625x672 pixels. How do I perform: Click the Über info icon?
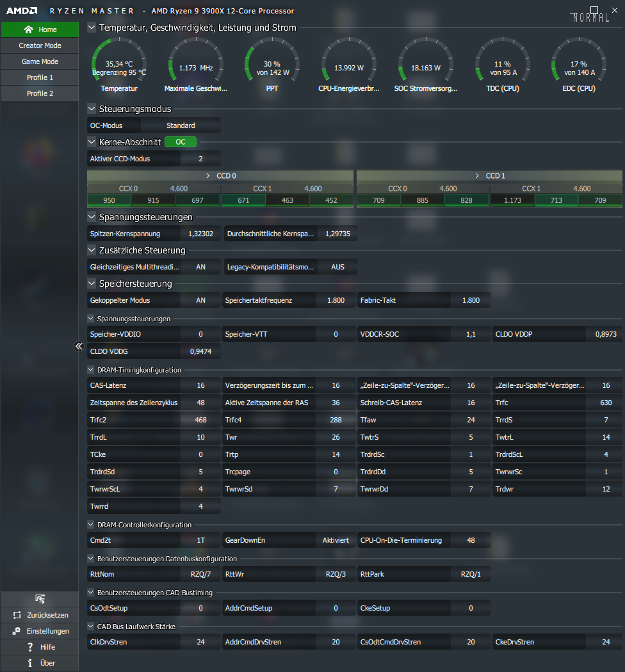click(x=29, y=663)
